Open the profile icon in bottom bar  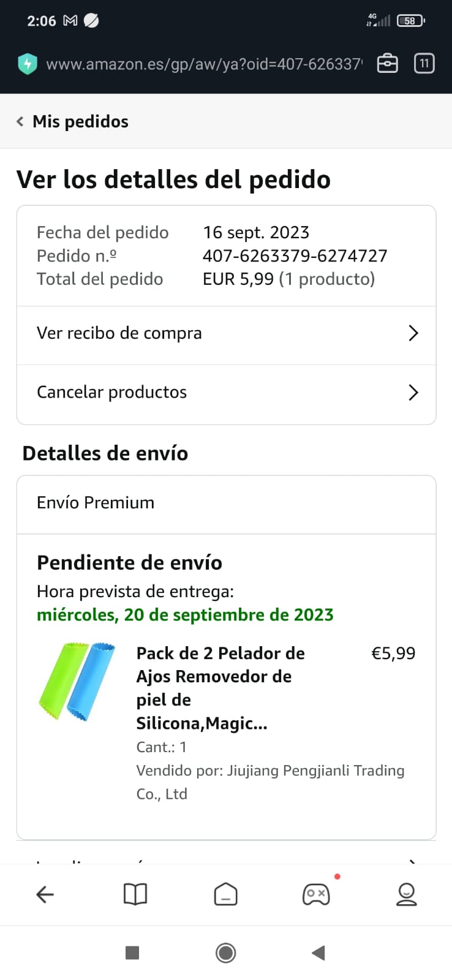coord(406,894)
